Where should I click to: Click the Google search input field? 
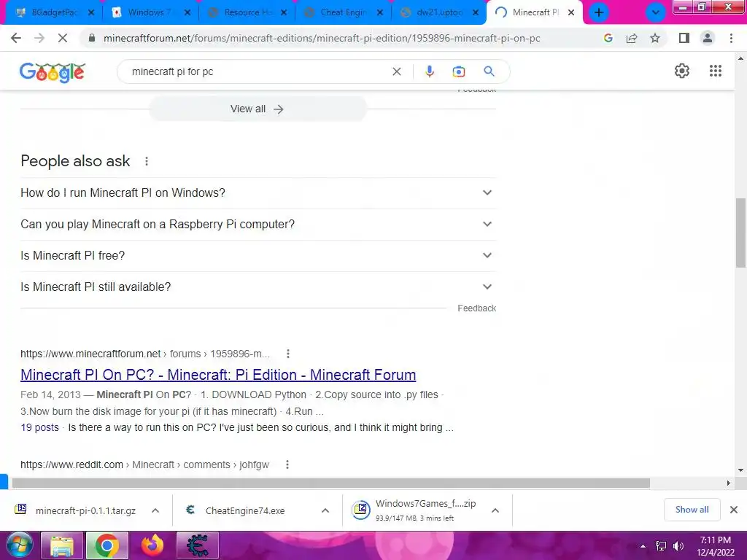[258, 71]
